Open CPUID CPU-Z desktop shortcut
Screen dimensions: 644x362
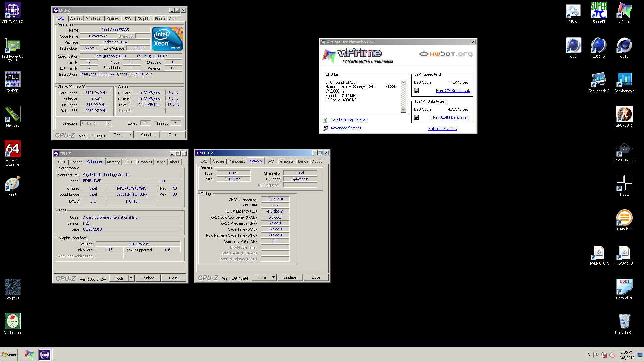coord(12,13)
